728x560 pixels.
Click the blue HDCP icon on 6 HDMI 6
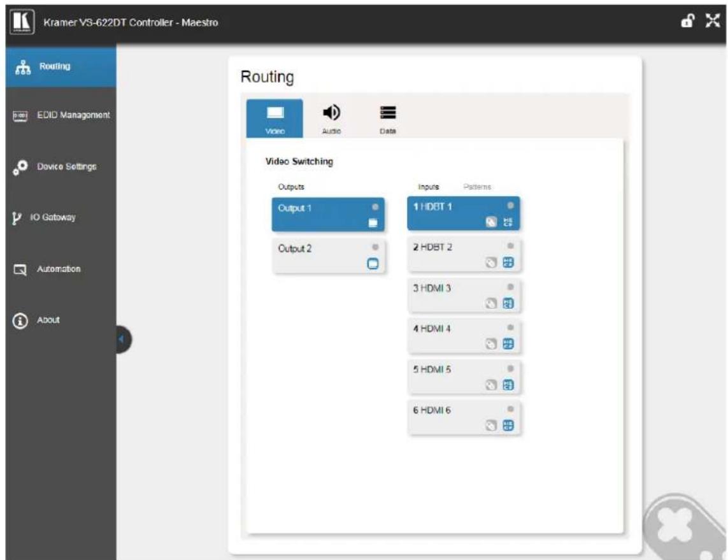(508, 426)
